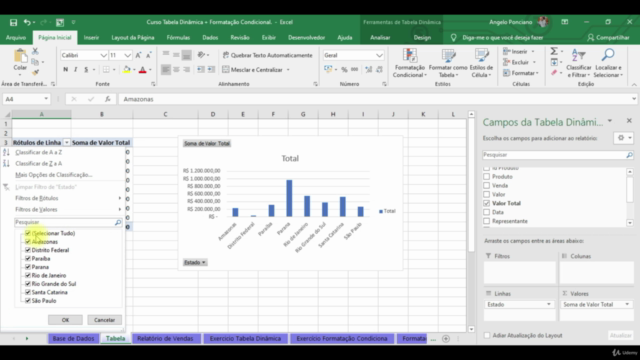Center text horizontally in cell
The height and width of the screenshot is (360, 640).
[176, 70]
